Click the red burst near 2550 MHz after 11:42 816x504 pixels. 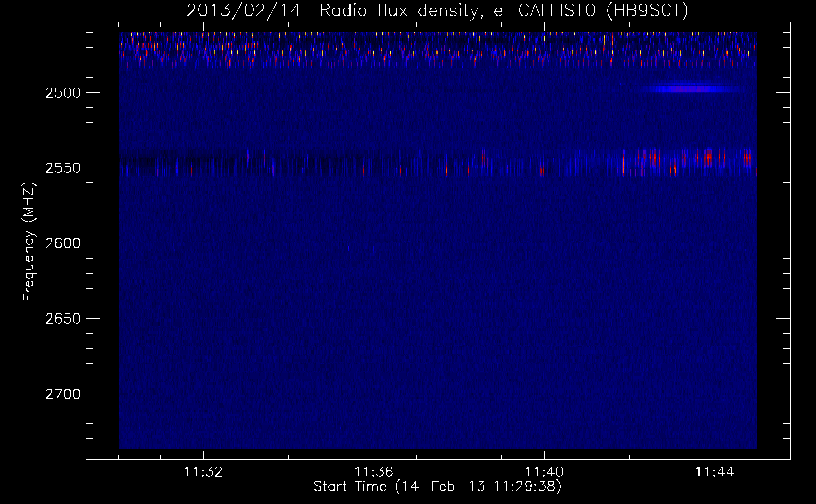pyautogui.click(x=654, y=159)
